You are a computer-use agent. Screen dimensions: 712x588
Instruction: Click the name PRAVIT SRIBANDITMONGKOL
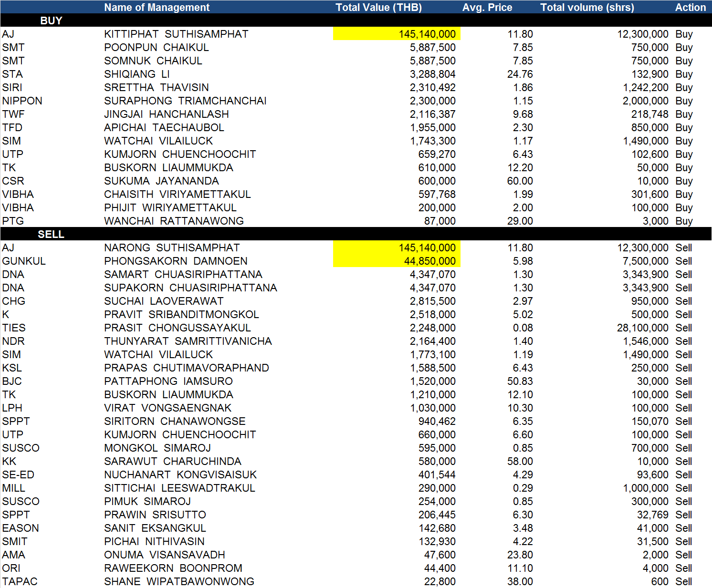181,314
